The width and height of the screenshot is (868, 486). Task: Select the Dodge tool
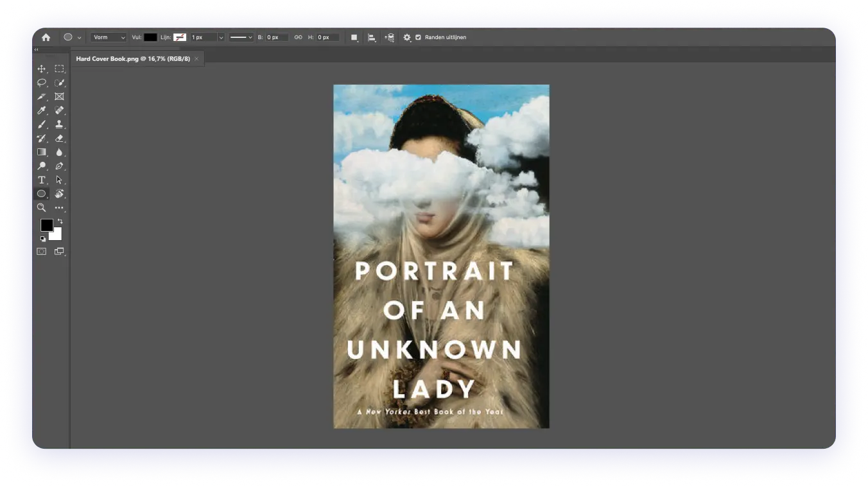(x=42, y=166)
